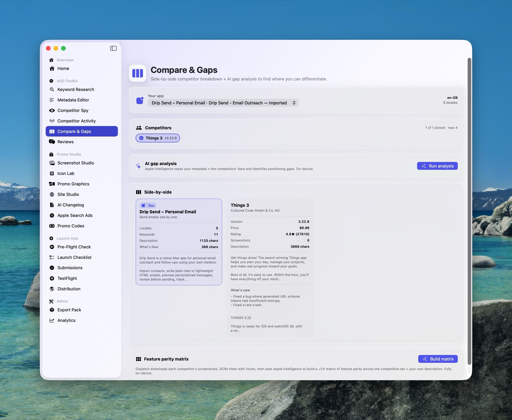Click the 'Send emails one by one' subtitle

tap(158, 217)
